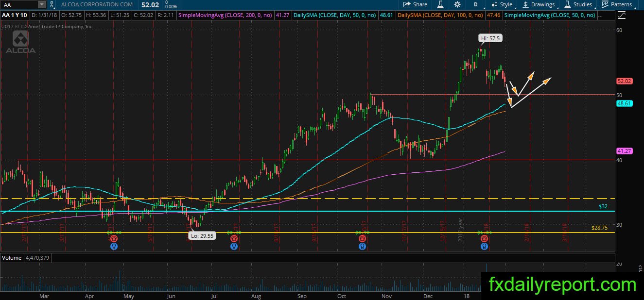Viewport: 644px width, 300px height.
Task: Select the SimpleMovingAvg (CLOSE, 200, 0, no) label
Action: click(x=226, y=16)
